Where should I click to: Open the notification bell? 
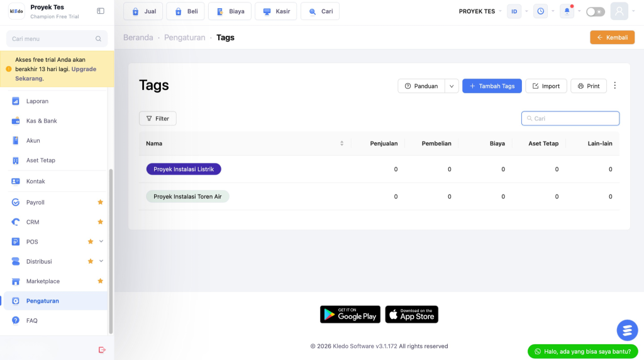567,11
